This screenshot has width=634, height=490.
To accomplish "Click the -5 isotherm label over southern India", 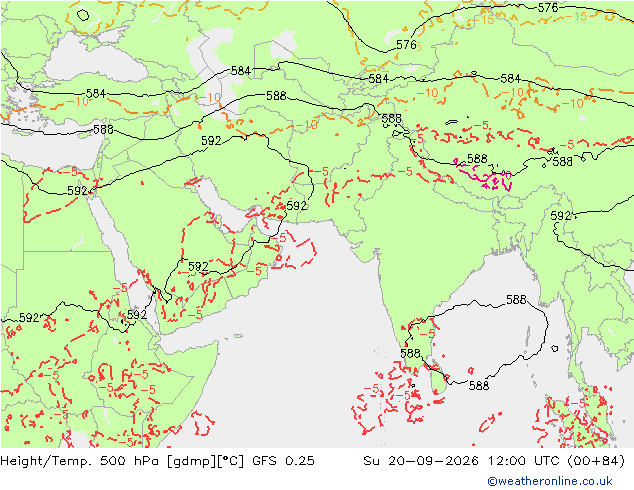I will pyautogui.click(x=427, y=334).
